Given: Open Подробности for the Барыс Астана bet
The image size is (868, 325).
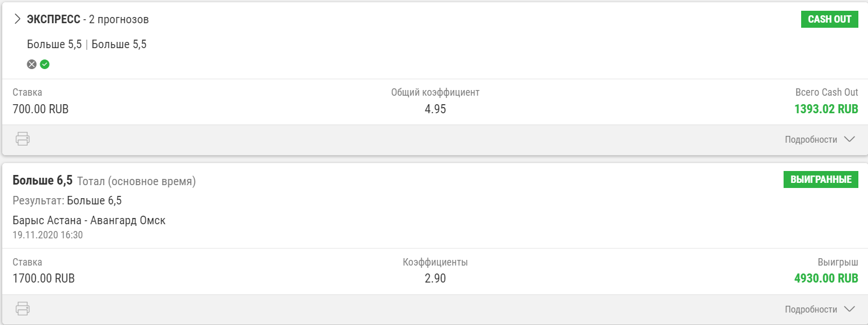Looking at the screenshot, I should [x=819, y=309].
